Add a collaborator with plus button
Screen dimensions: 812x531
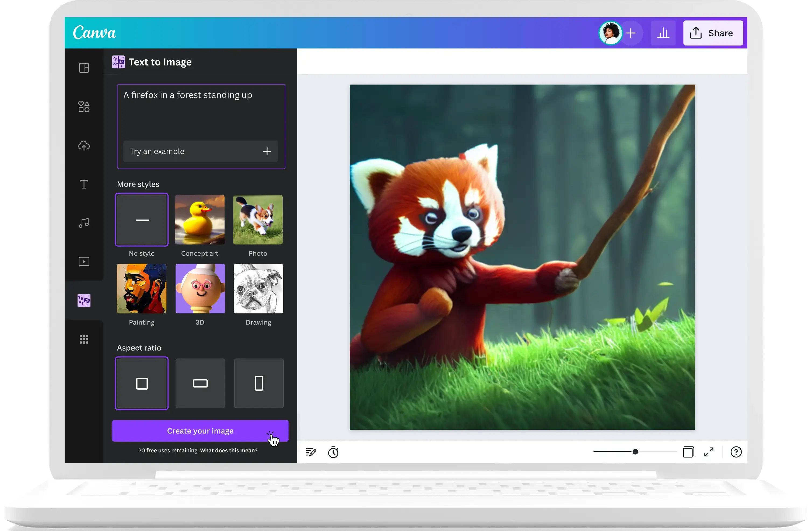pyautogui.click(x=631, y=33)
